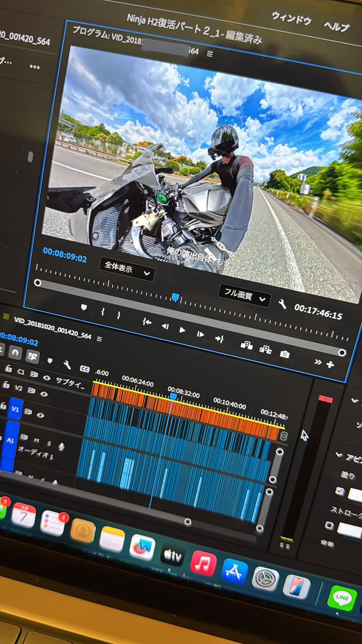The image size is (362, 644).
Task: Enable voice-over record on A1 microphone
Action: tap(61, 447)
